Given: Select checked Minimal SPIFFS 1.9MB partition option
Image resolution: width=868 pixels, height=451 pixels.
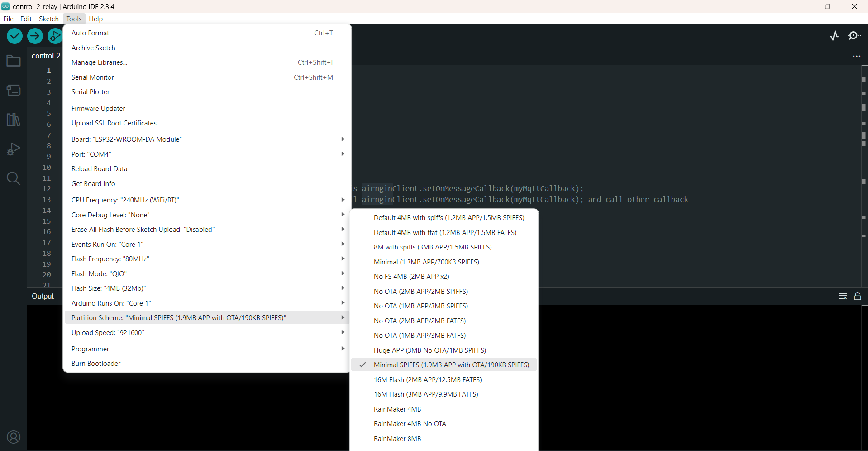Looking at the screenshot, I should tap(451, 365).
